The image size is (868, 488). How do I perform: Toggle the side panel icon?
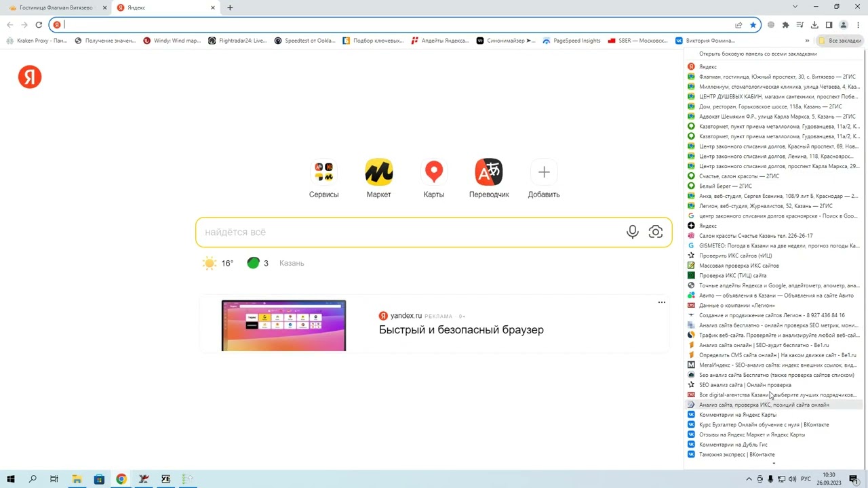pyautogui.click(x=829, y=25)
